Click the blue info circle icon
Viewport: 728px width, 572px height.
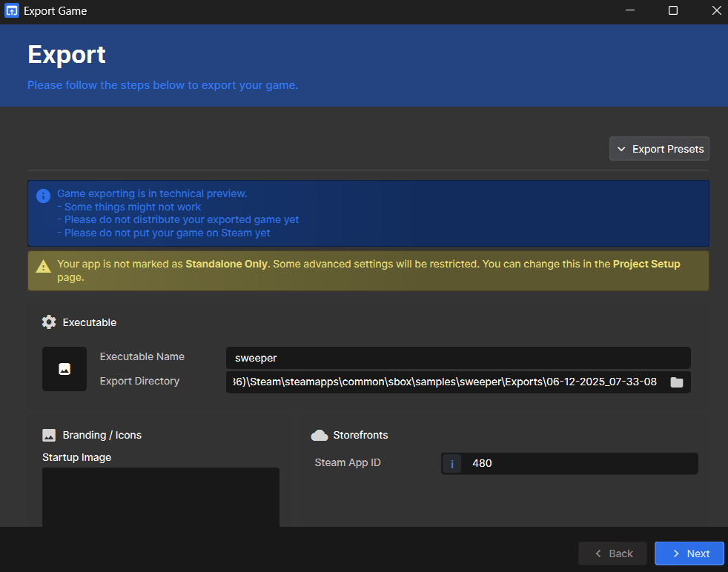(x=43, y=196)
